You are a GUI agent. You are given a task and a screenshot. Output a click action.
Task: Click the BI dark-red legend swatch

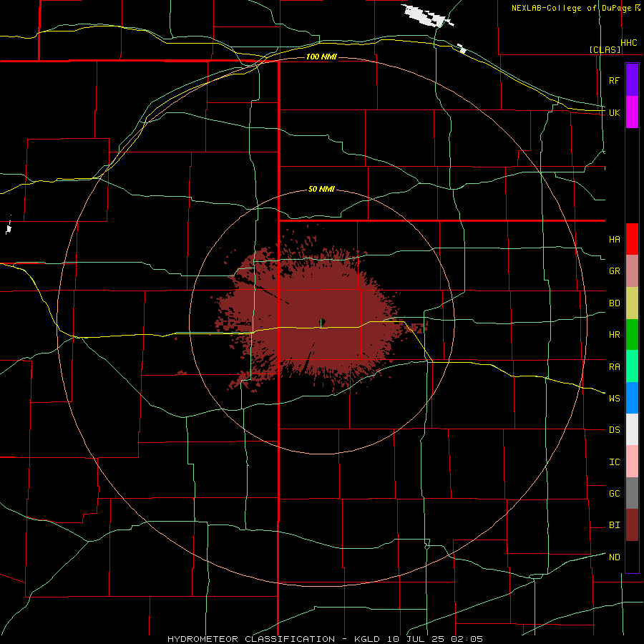point(632,525)
